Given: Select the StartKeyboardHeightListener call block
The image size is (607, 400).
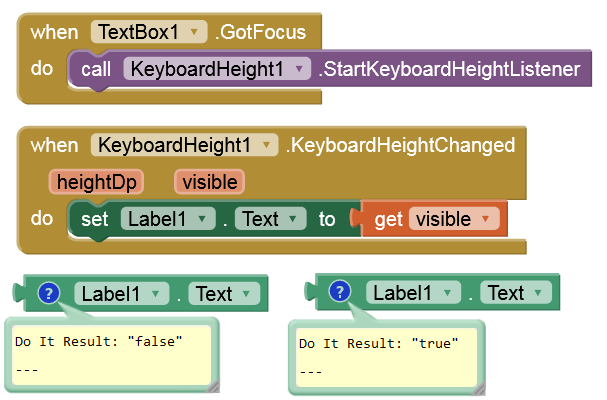Looking at the screenshot, I should [x=450, y=69].
